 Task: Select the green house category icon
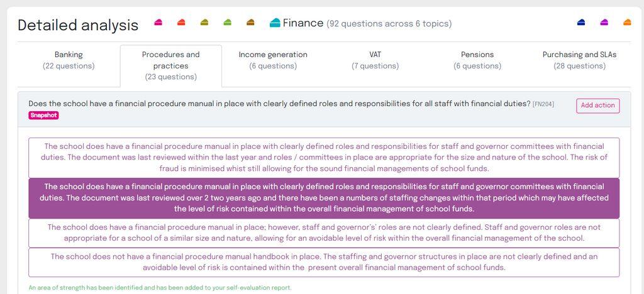(227, 23)
